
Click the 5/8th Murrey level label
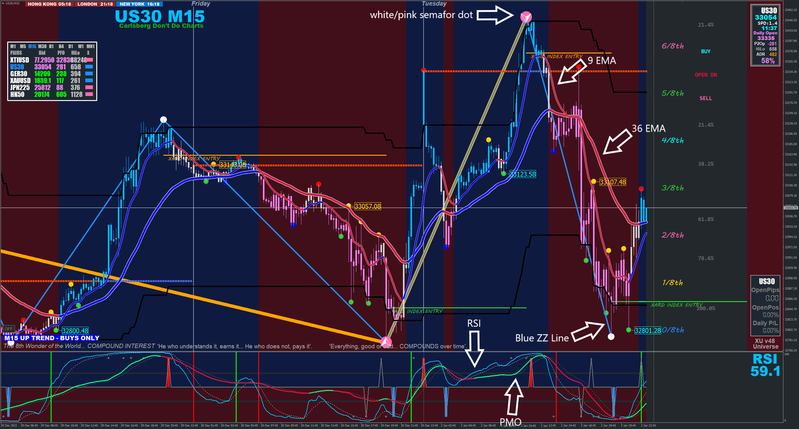tap(673, 93)
